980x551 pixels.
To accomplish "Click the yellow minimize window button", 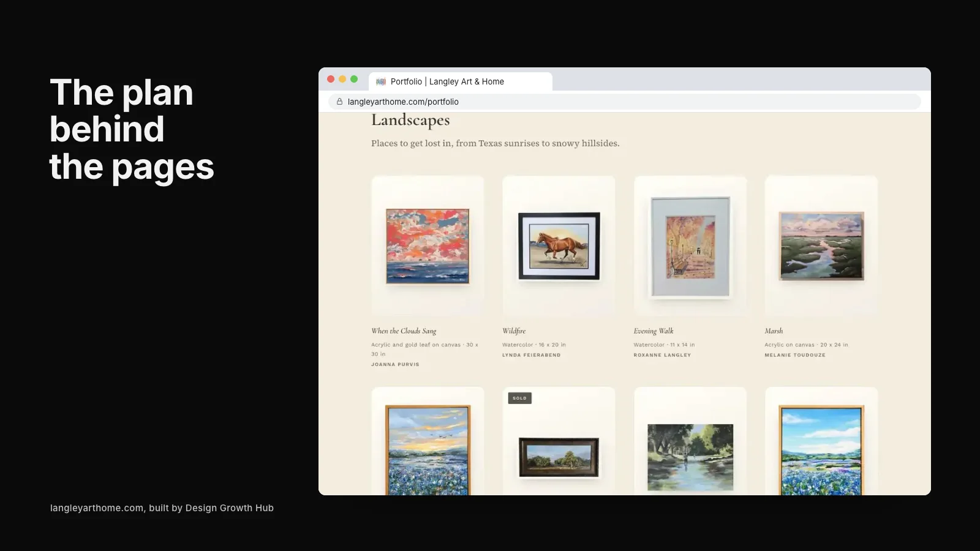I will [342, 79].
